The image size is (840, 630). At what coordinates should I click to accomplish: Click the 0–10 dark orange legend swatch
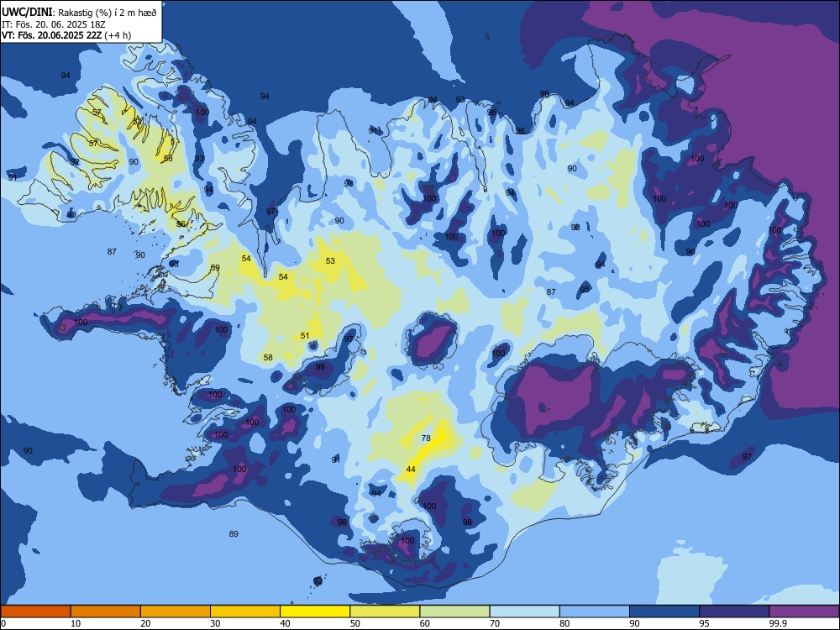pyautogui.click(x=35, y=612)
